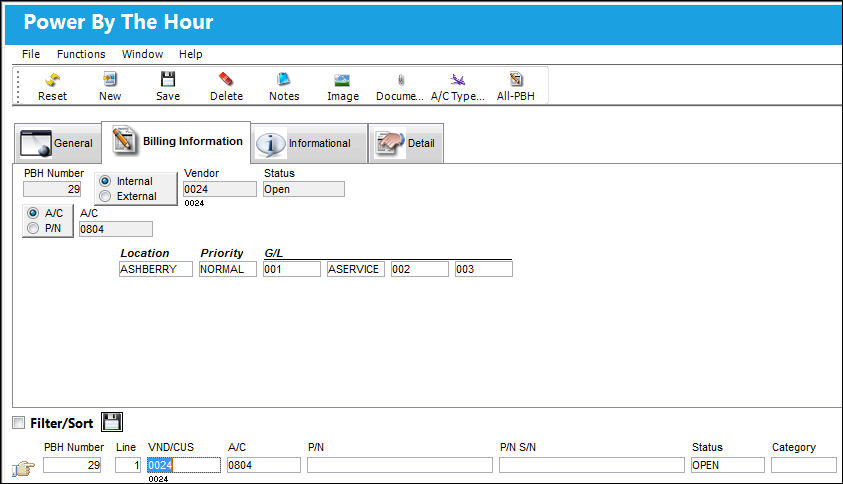Click the bottom Status field OPEN
The width and height of the screenshot is (843, 484).
[x=728, y=465]
